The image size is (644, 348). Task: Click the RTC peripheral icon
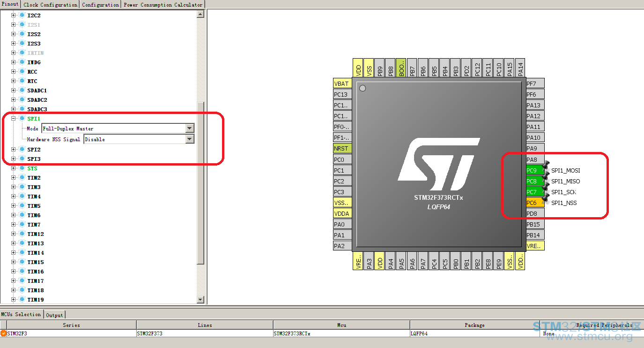pos(22,81)
